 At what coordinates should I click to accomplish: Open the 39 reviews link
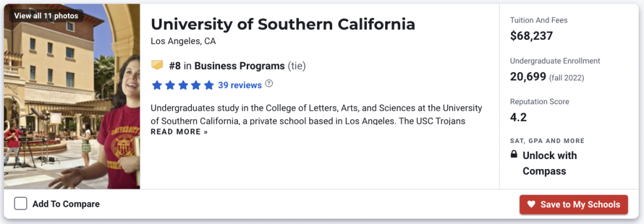pyautogui.click(x=240, y=85)
